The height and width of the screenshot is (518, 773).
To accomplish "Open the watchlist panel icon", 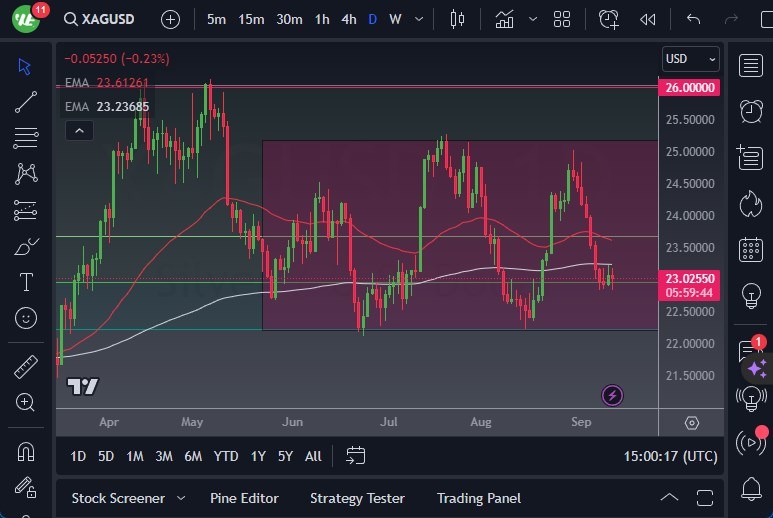I will (751, 66).
